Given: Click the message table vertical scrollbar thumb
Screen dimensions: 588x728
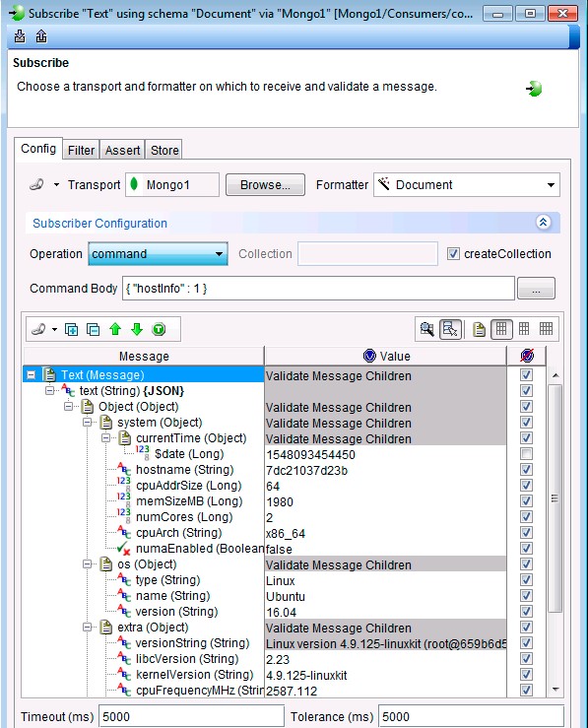Looking at the screenshot, I should point(555,498).
